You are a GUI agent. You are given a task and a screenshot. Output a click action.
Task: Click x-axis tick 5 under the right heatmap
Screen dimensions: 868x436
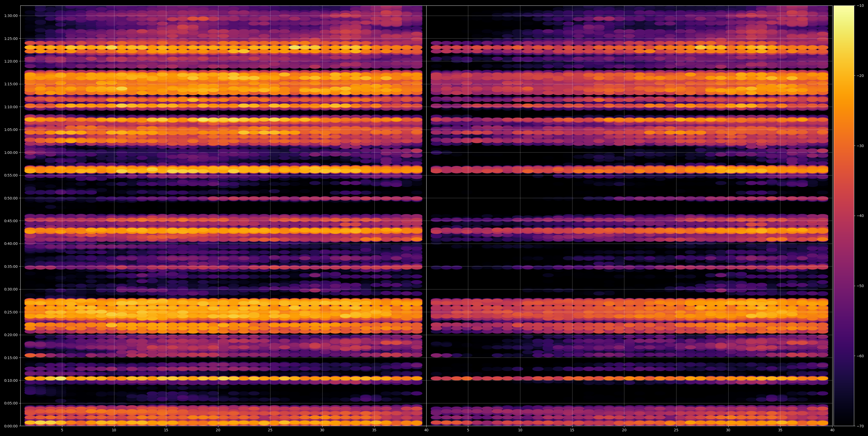click(x=468, y=430)
